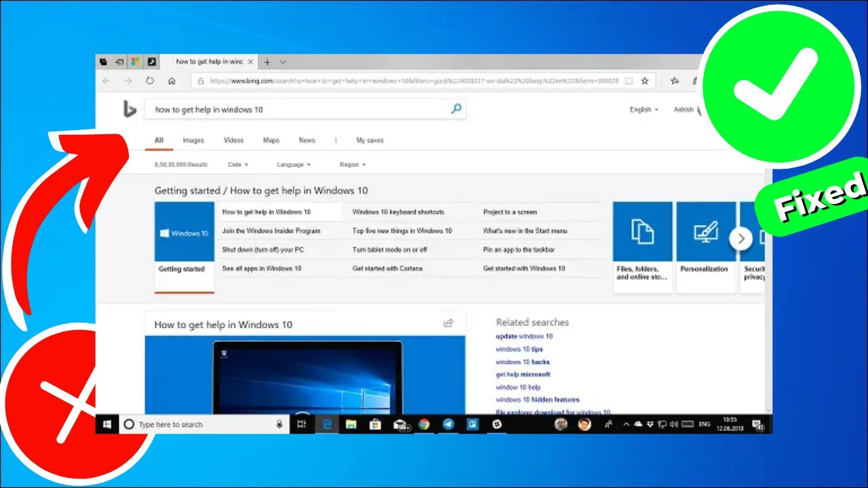Image resolution: width=868 pixels, height=488 pixels.
Task: Click the share icon on help card
Action: coord(448,323)
